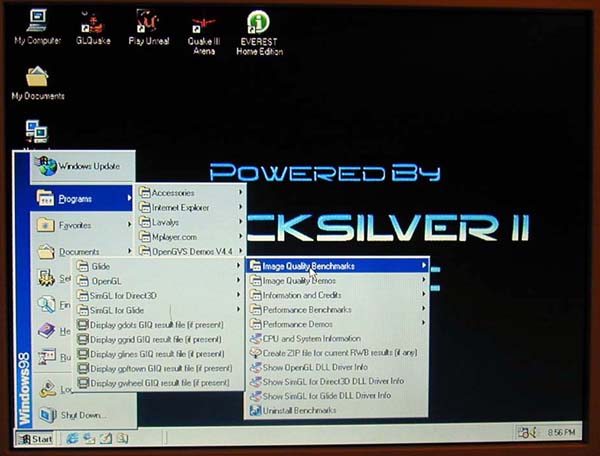Image resolution: width=600 pixels, height=456 pixels.
Task: Expand the Performance Benchmarks submenu arrow
Action: tap(424, 308)
